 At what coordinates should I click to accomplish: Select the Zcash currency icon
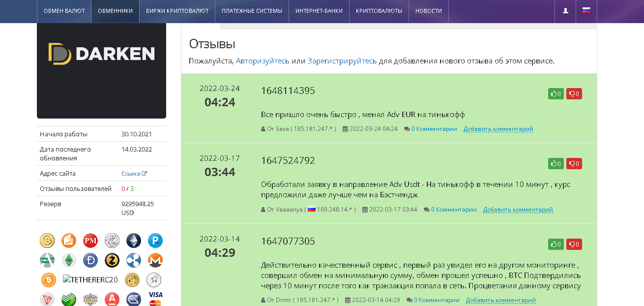tap(112, 260)
